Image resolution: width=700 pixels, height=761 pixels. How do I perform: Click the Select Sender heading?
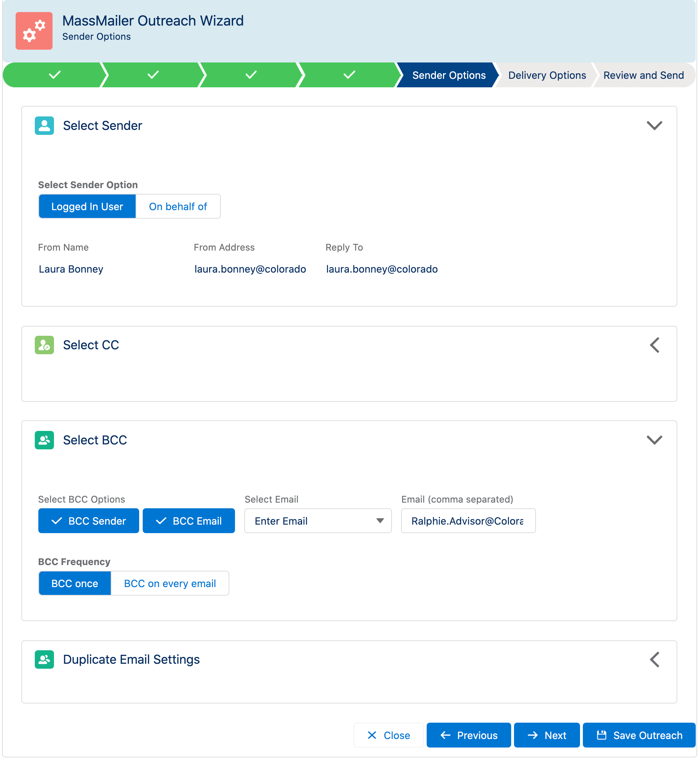point(103,126)
